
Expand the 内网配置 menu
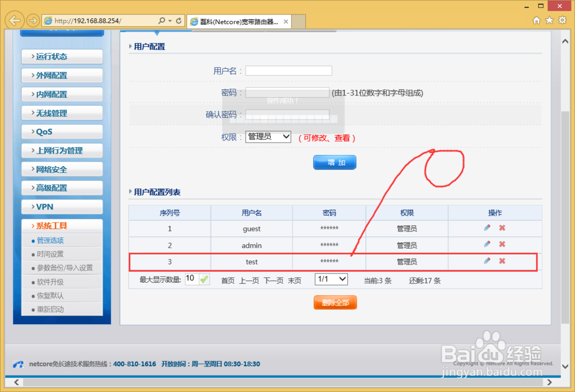point(62,94)
